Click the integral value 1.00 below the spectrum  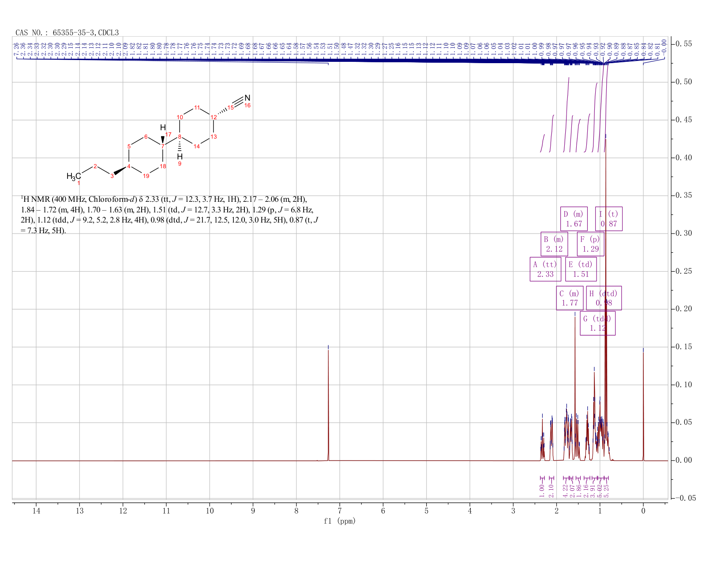click(x=542, y=491)
